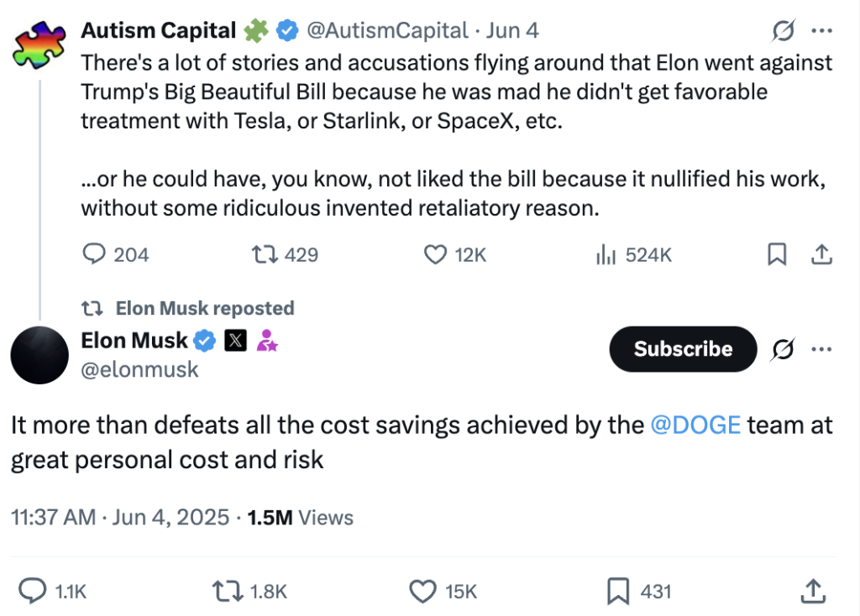Share Elon Musk's post
Viewport: 860px width, 616px height.
click(x=812, y=592)
